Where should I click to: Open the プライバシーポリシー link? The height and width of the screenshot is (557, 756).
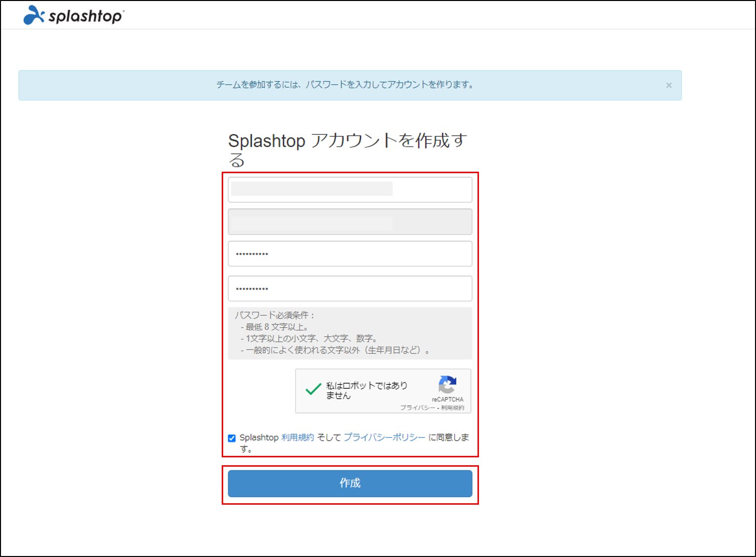[385, 437]
